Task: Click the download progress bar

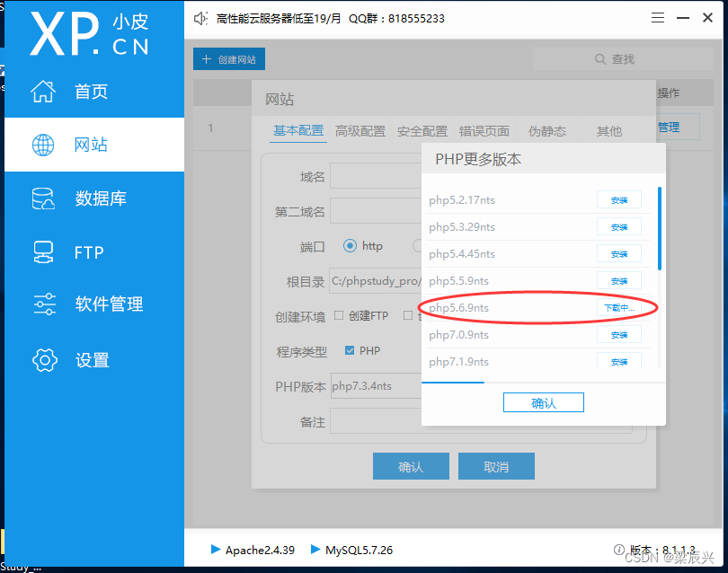Action: [x=543, y=383]
